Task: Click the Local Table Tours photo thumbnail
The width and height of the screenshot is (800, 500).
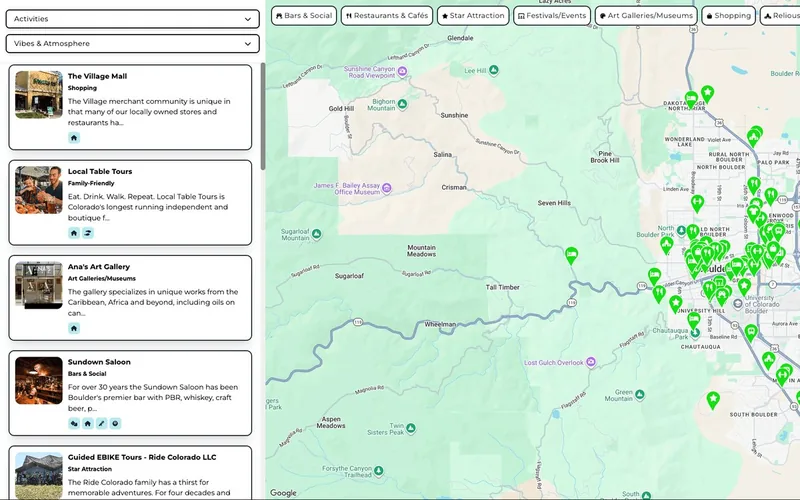Action: (x=39, y=190)
